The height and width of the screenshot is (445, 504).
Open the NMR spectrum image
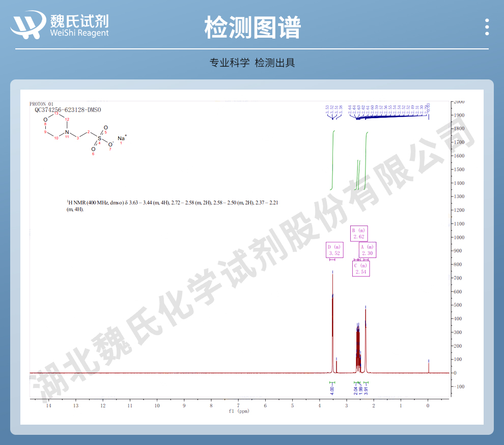coord(252,257)
